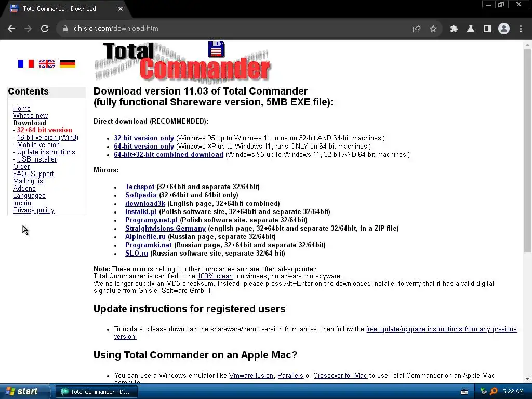Open the USB installer link

pos(37,159)
